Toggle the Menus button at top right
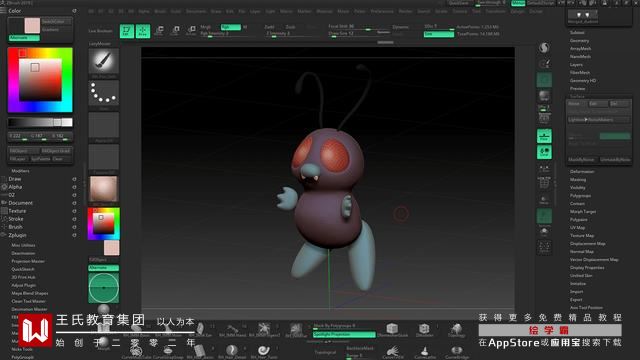 pos(518,3)
